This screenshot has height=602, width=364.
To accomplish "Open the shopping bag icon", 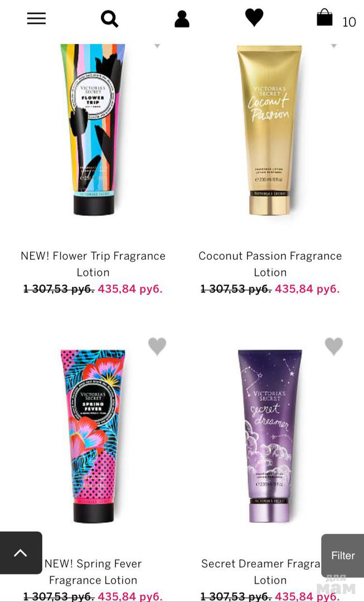I will point(324,17).
